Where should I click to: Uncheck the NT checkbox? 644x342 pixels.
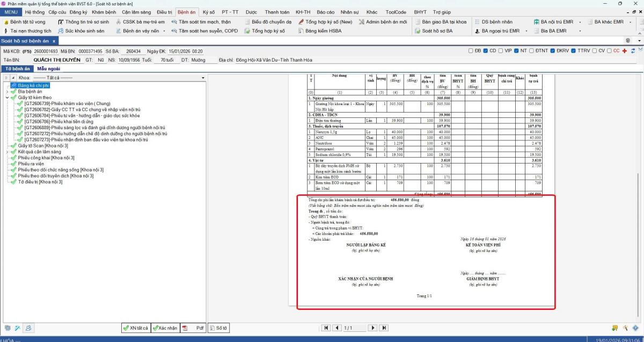coord(516,51)
